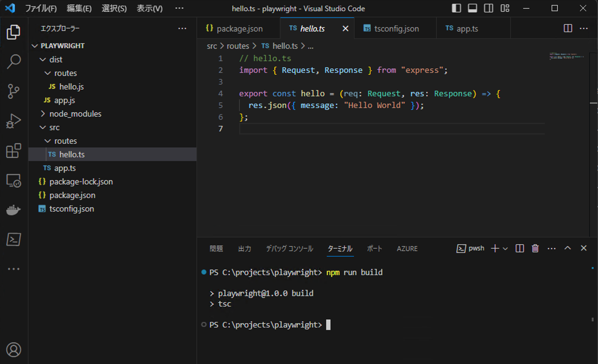The image size is (598, 364).
Task: Switch to the デバッグ コンソール tab
Action: coord(290,249)
